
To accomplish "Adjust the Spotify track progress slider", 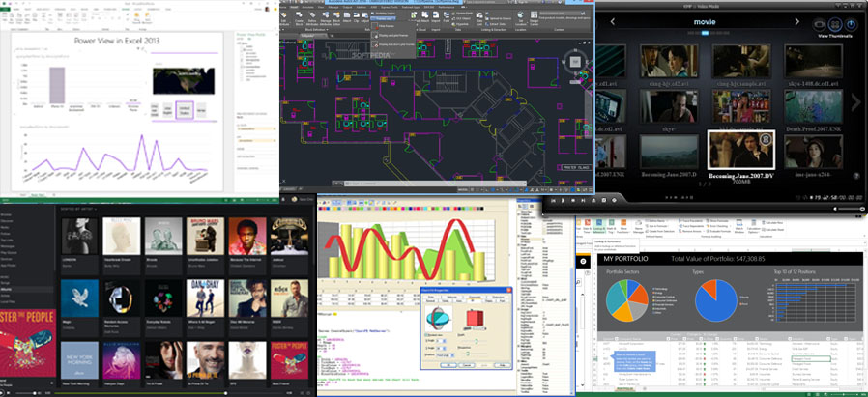I will tap(169, 393).
